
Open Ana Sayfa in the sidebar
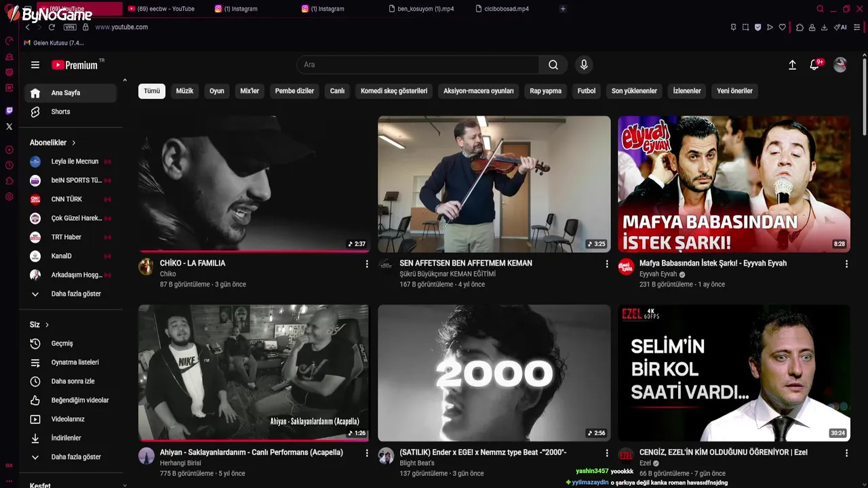[x=71, y=93]
